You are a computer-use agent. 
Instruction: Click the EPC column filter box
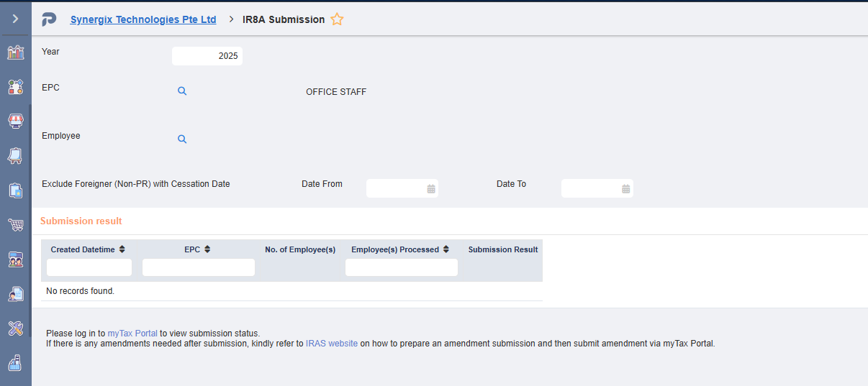(199, 267)
